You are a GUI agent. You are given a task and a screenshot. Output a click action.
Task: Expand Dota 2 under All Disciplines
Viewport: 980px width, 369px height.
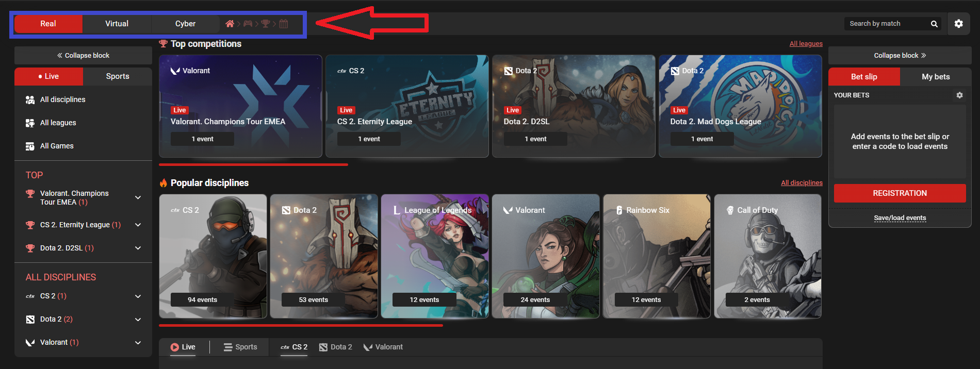pos(138,320)
